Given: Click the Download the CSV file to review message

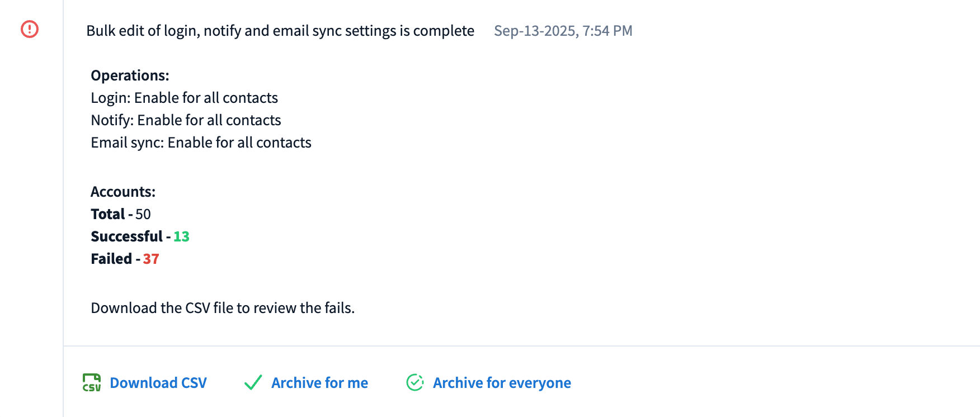Looking at the screenshot, I should click(223, 308).
